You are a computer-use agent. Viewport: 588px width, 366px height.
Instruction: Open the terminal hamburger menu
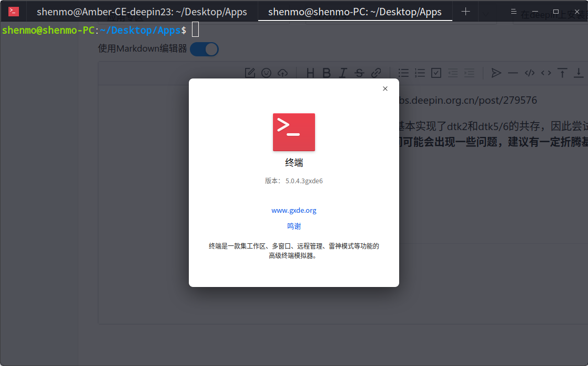coord(514,12)
